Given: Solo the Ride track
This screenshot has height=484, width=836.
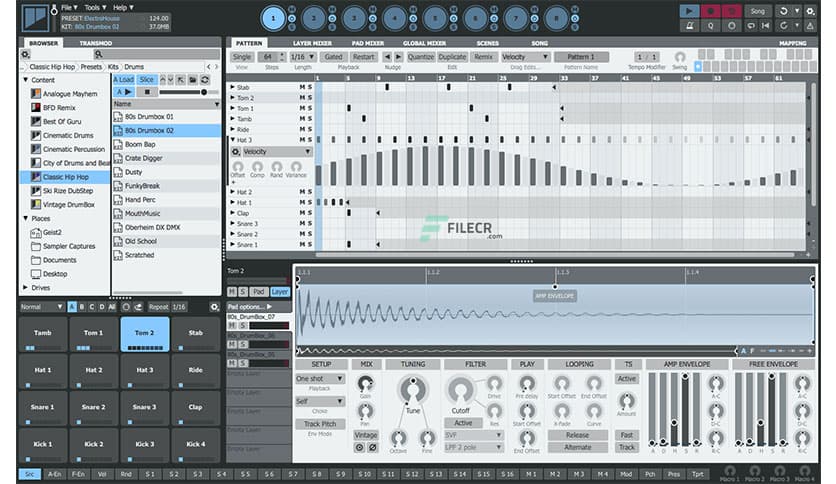Looking at the screenshot, I should click(310, 129).
